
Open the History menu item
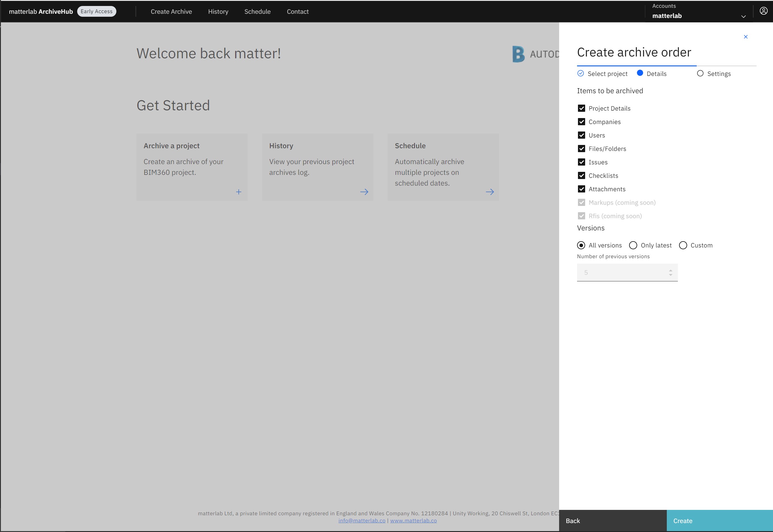[x=218, y=12]
